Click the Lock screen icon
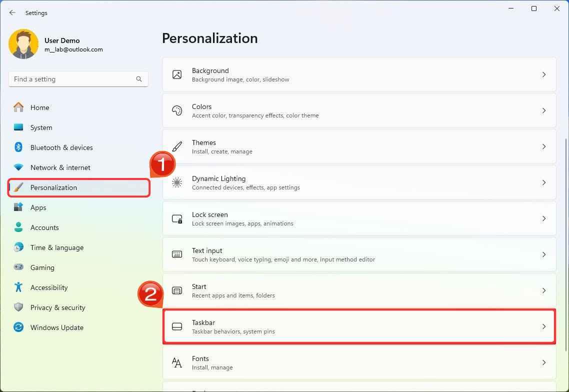This screenshot has width=569, height=392. [177, 218]
